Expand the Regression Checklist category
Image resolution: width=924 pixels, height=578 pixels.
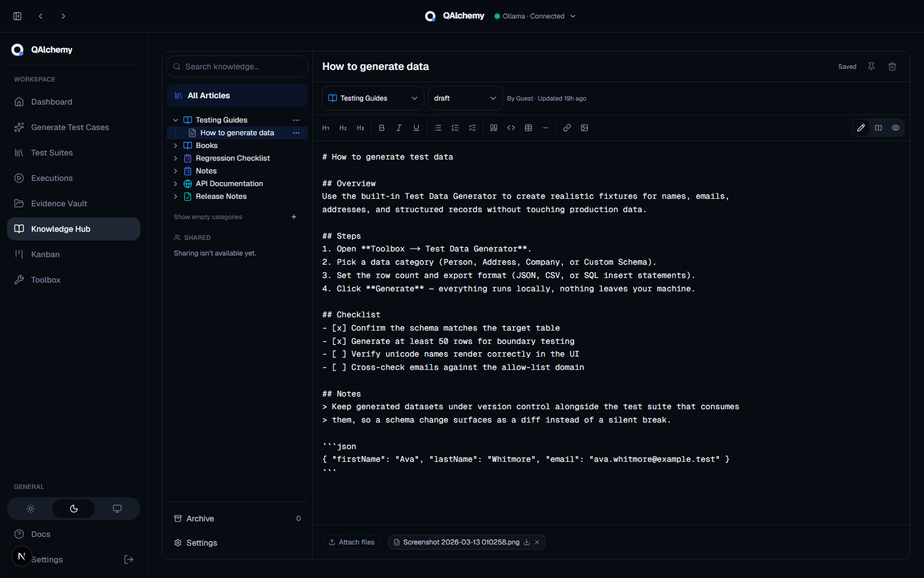pos(176,158)
